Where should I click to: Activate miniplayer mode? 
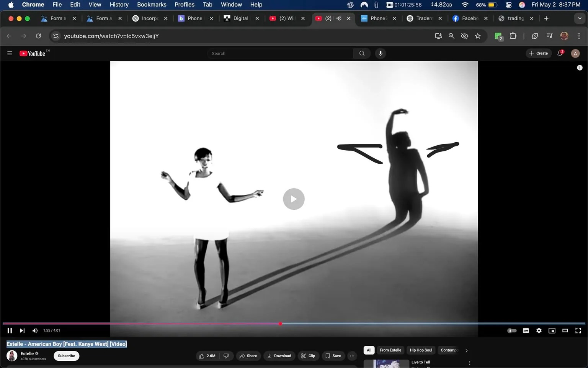tap(552, 330)
